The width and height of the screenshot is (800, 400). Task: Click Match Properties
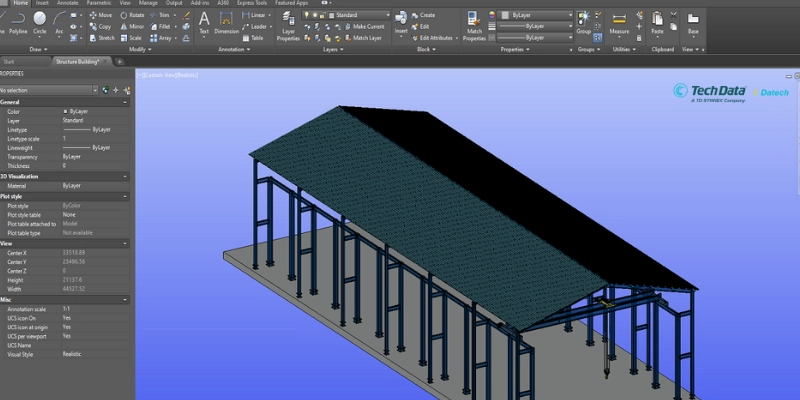point(474,26)
